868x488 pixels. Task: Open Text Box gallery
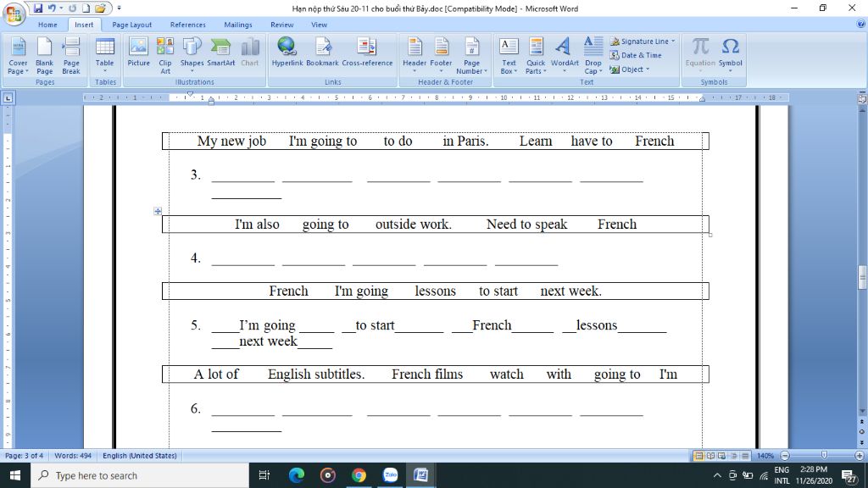pos(509,55)
